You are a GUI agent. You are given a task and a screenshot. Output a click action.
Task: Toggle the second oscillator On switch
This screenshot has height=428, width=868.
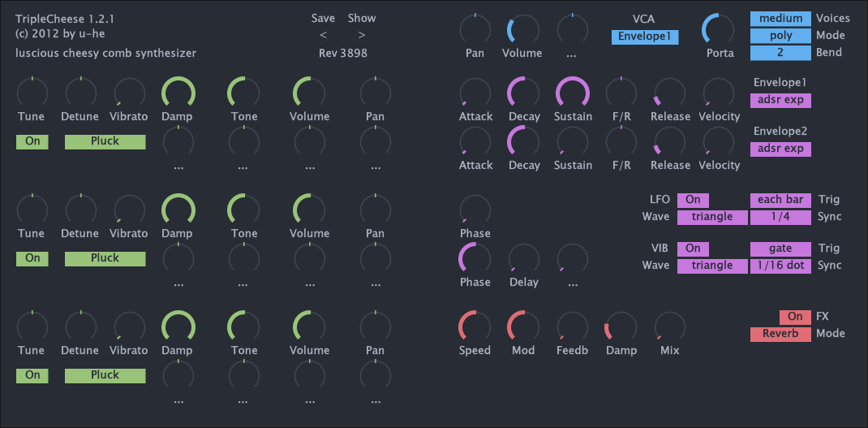[x=32, y=258]
